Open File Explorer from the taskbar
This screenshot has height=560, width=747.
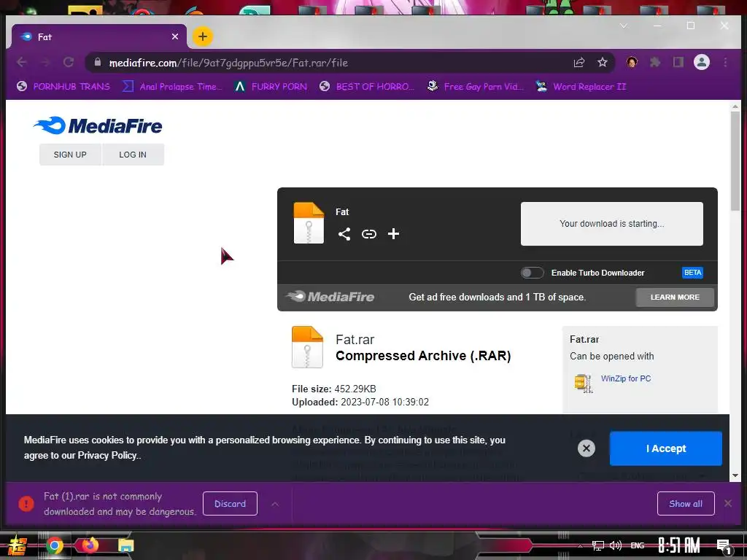click(126, 545)
